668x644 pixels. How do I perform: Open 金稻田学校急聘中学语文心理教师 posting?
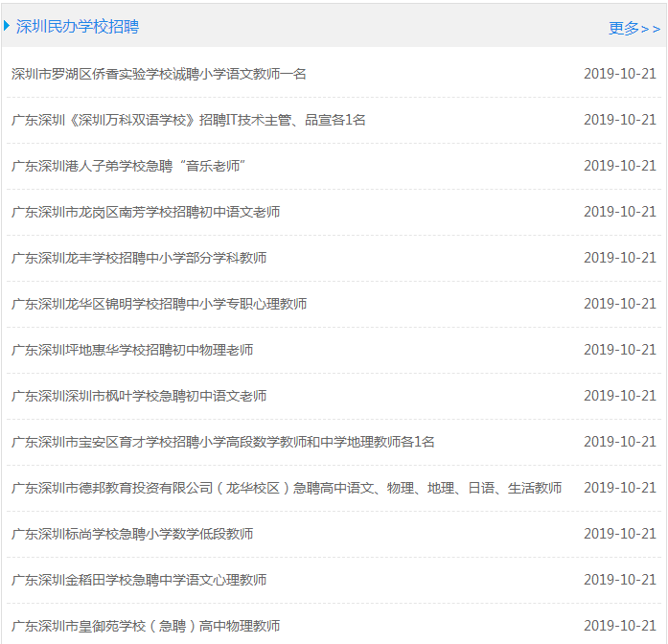point(139,580)
